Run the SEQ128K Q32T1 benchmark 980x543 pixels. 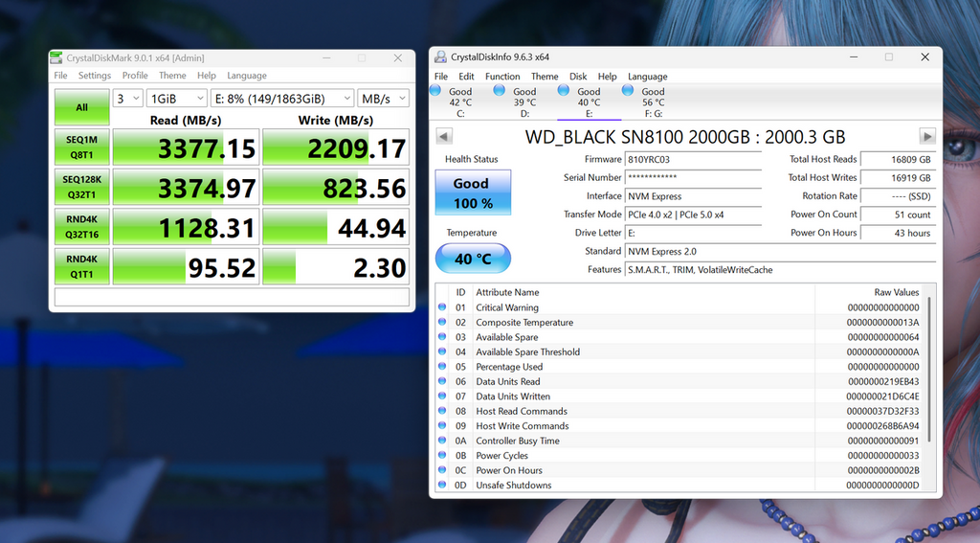[x=82, y=187]
